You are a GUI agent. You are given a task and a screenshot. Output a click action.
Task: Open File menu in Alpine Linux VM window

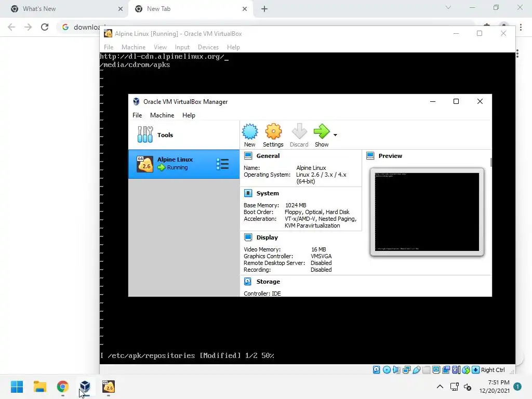tap(109, 47)
